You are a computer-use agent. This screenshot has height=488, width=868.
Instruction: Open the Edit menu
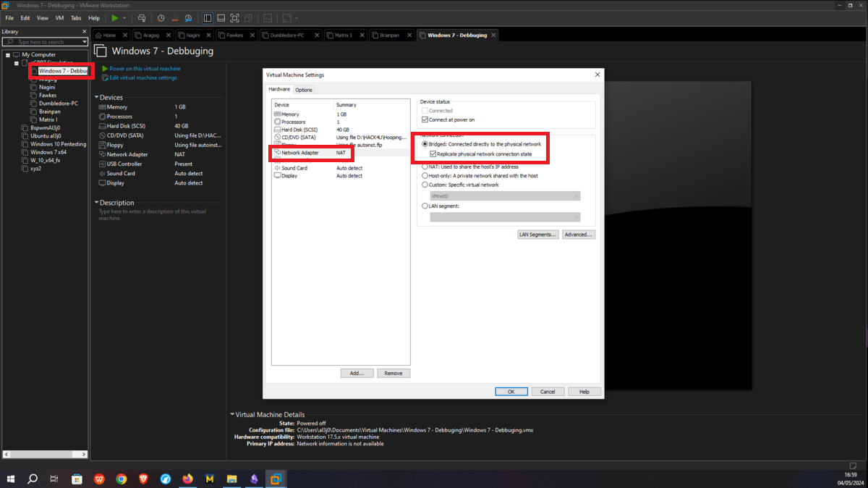(x=25, y=18)
